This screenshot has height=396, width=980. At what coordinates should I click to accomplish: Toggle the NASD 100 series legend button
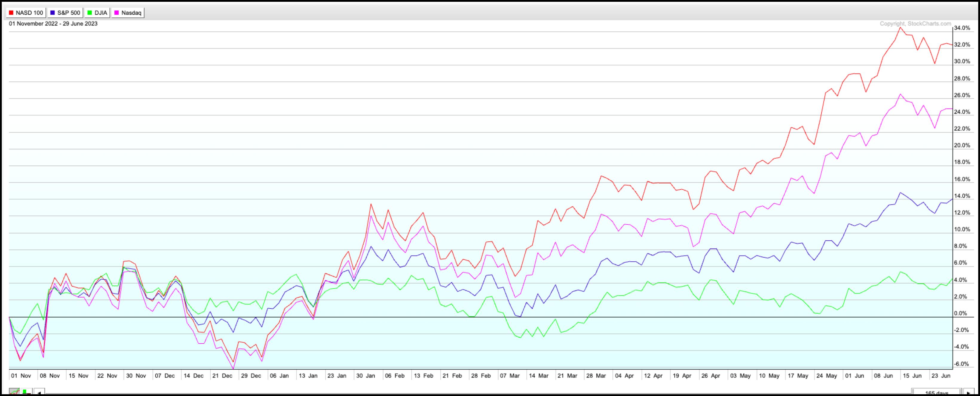point(25,13)
